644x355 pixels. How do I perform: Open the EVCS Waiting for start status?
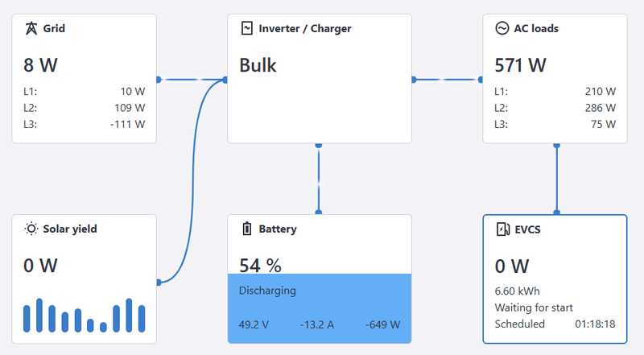533,308
